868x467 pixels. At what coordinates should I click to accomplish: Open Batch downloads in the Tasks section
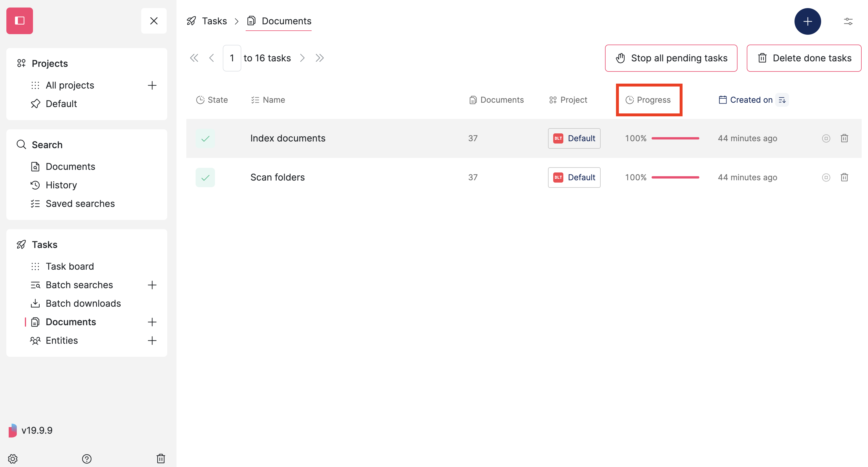tap(83, 303)
